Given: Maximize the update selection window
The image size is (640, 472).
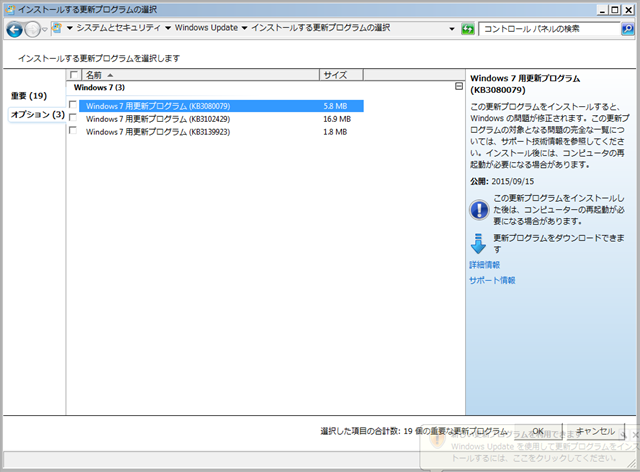Looking at the screenshot, I should click(615, 9).
